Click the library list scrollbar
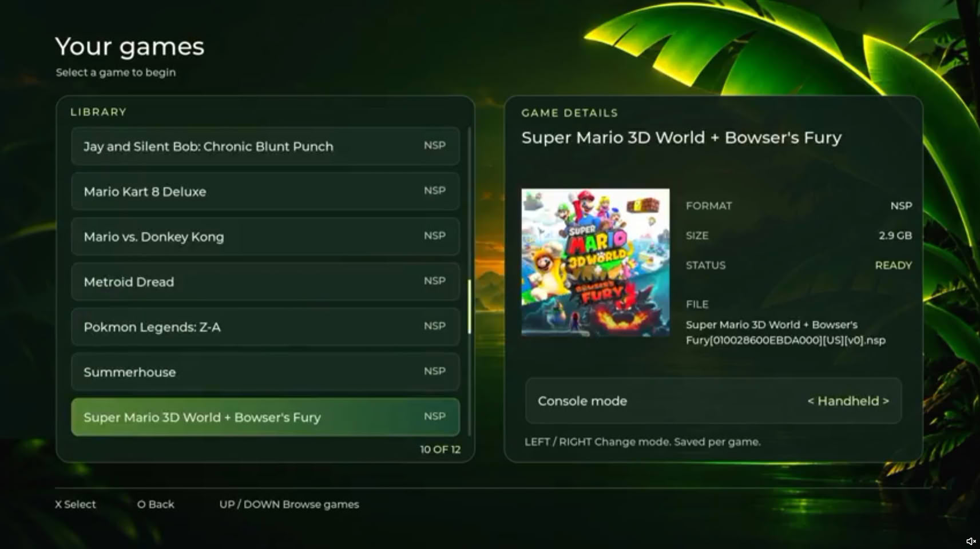 (469, 307)
